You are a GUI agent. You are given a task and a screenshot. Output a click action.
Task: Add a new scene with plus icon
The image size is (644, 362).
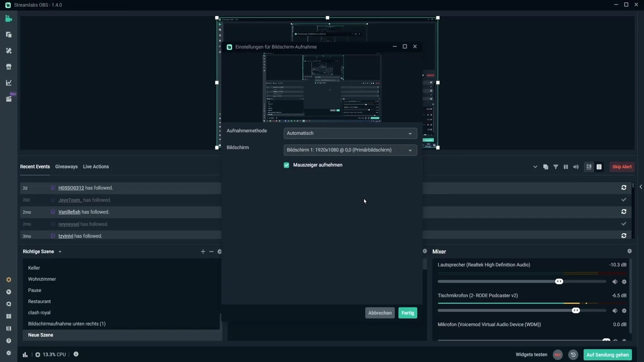point(203,251)
